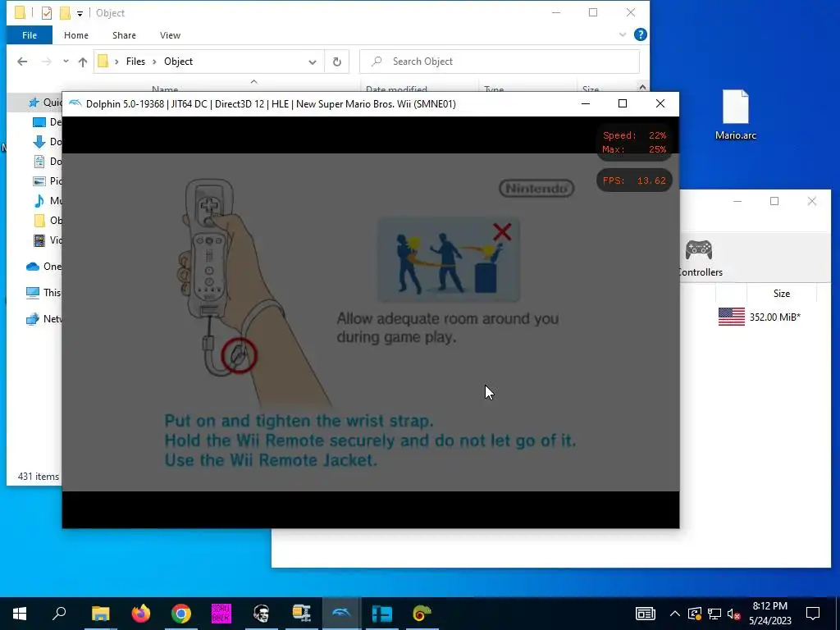Select Quick access in navigation pane
Viewport: 840px width, 630px height.
(46, 103)
